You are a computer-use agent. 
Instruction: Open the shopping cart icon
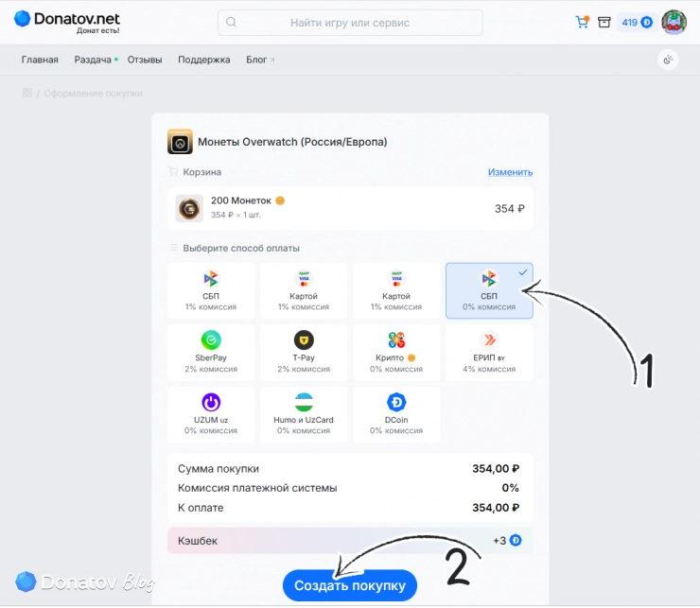click(582, 22)
